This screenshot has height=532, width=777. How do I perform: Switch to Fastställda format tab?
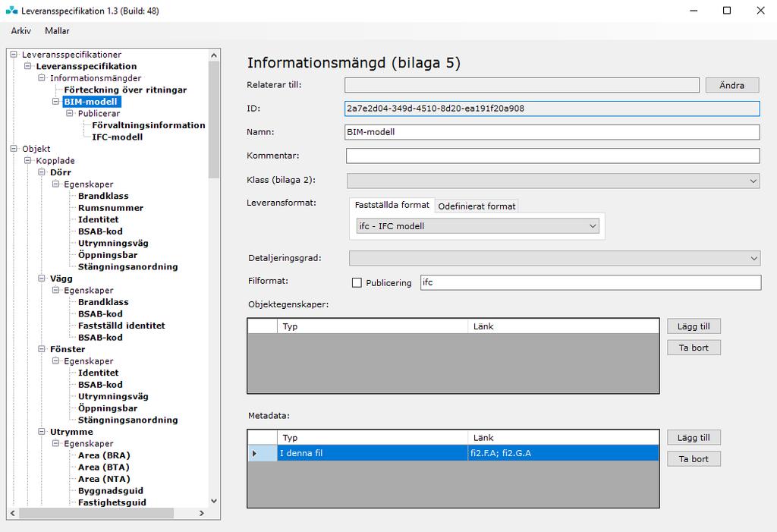pyautogui.click(x=392, y=205)
